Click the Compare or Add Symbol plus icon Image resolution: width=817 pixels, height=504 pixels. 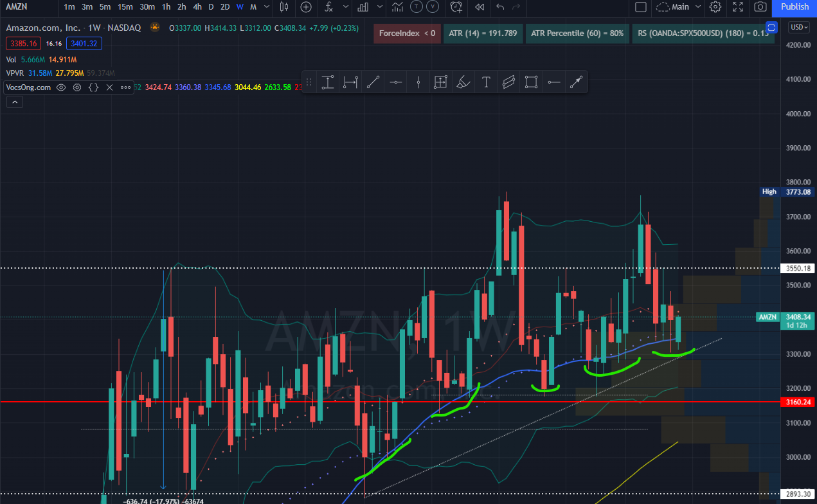[x=306, y=7]
